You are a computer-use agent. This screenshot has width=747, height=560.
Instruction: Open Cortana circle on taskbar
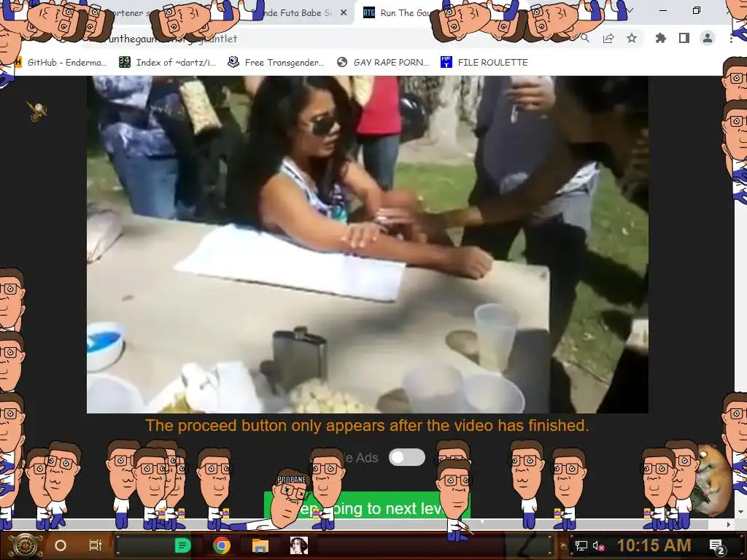[61, 545]
